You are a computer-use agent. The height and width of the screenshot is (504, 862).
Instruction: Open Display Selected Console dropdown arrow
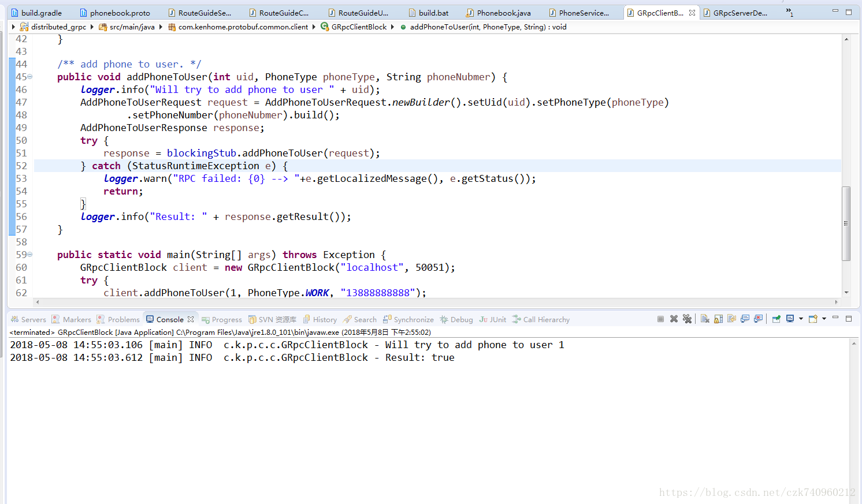pos(801,319)
